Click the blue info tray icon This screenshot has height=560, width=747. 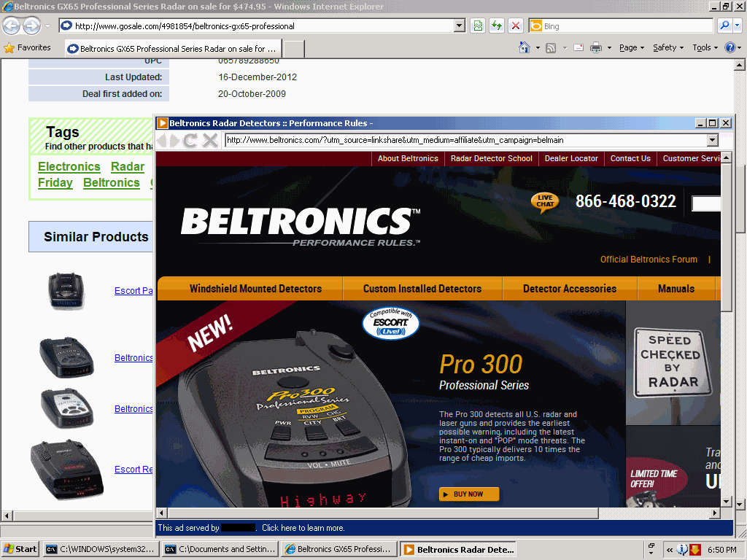682,550
